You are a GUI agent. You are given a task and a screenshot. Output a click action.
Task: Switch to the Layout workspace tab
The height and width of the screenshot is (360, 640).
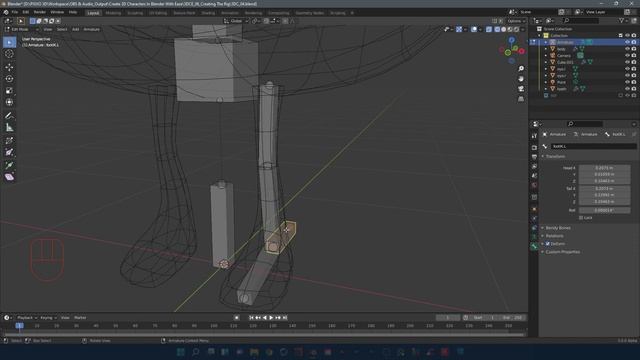93,13
